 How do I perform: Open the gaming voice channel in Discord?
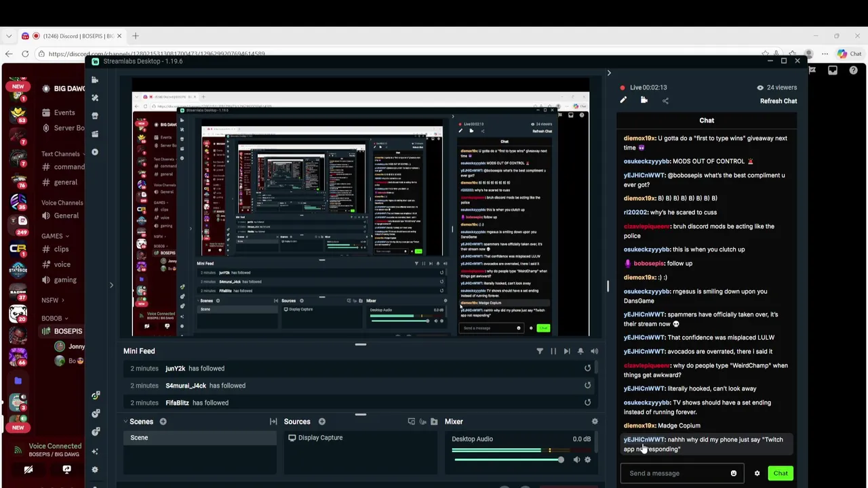(x=59, y=280)
